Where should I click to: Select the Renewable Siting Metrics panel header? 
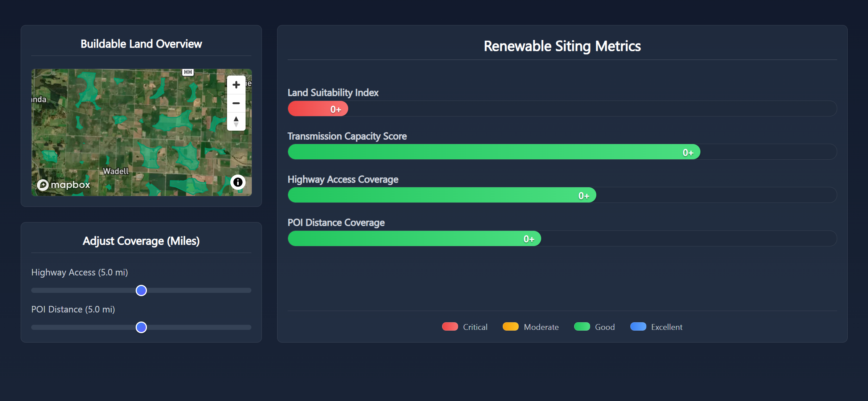[x=562, y=46]
